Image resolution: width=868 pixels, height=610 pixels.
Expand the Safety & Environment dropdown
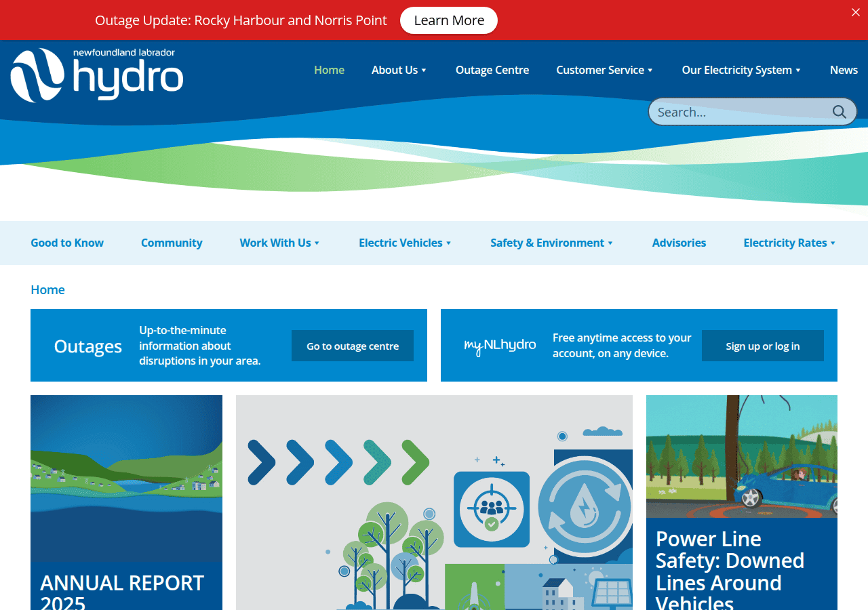tap(551, 243)
